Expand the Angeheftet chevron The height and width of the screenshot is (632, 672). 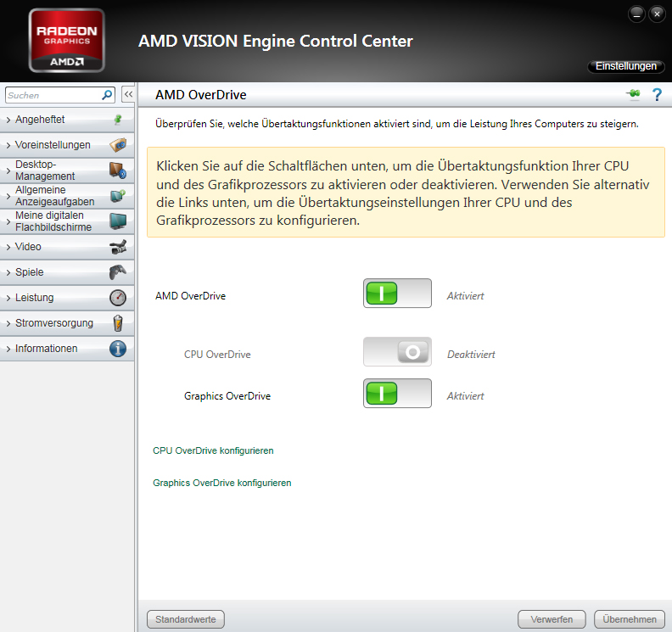8,120
